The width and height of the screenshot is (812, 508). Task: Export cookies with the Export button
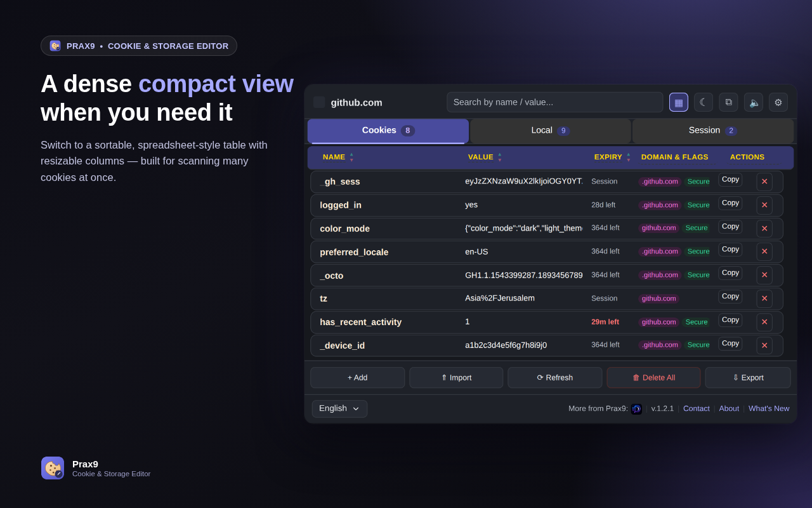pos(748,378)
